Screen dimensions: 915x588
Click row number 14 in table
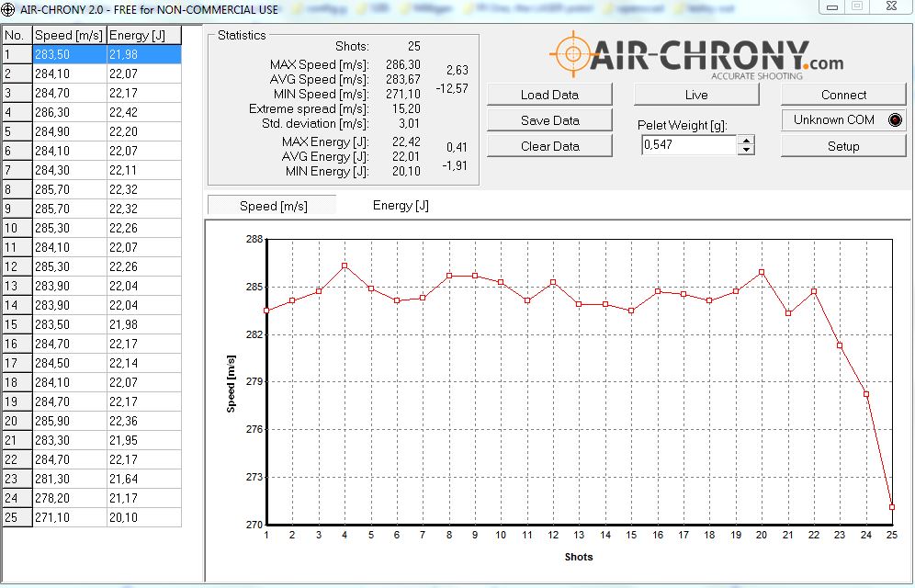click(17, 304)
